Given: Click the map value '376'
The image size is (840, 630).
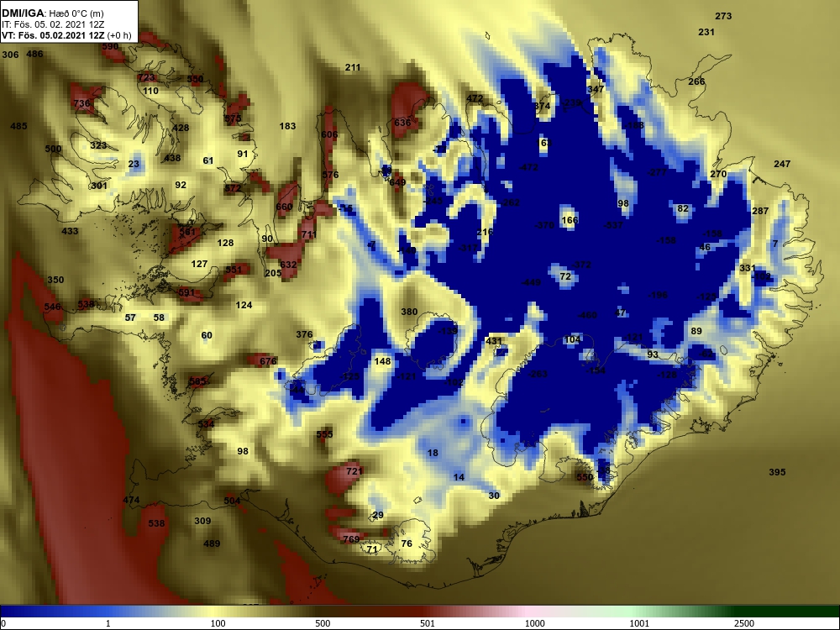Looking at the screenshot, I should tap(304, 334).
